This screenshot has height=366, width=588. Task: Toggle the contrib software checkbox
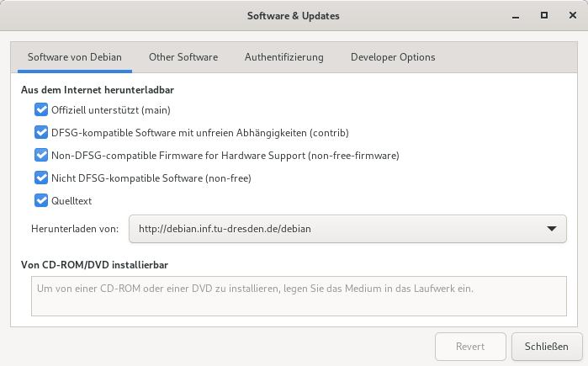point(41,132)
